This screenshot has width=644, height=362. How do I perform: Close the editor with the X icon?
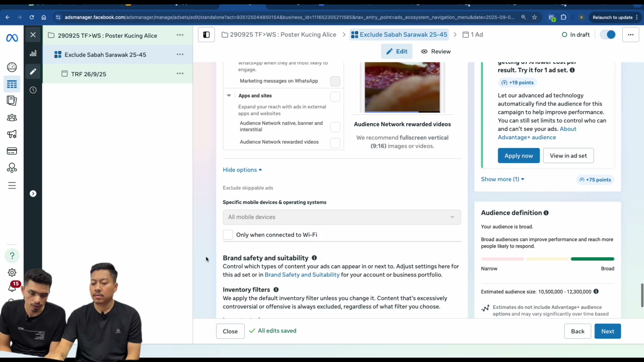point(33,35)
